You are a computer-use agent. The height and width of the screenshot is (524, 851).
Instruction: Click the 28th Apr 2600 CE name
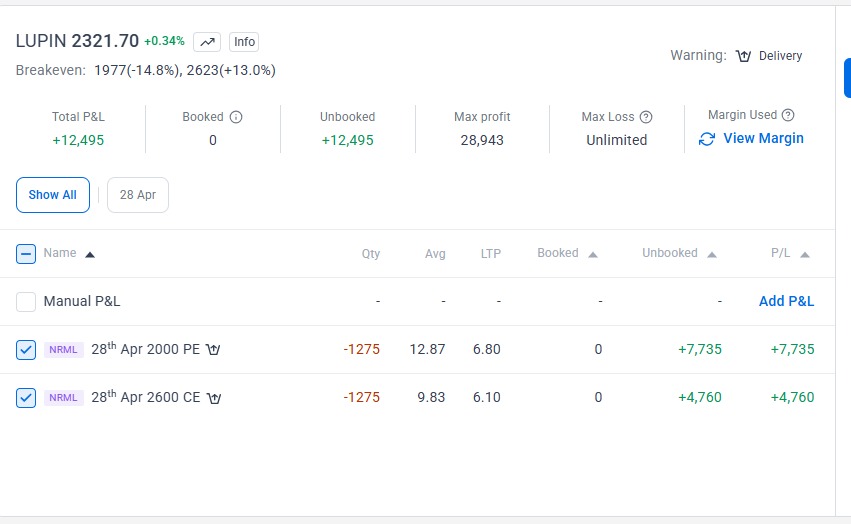(145, 397)
